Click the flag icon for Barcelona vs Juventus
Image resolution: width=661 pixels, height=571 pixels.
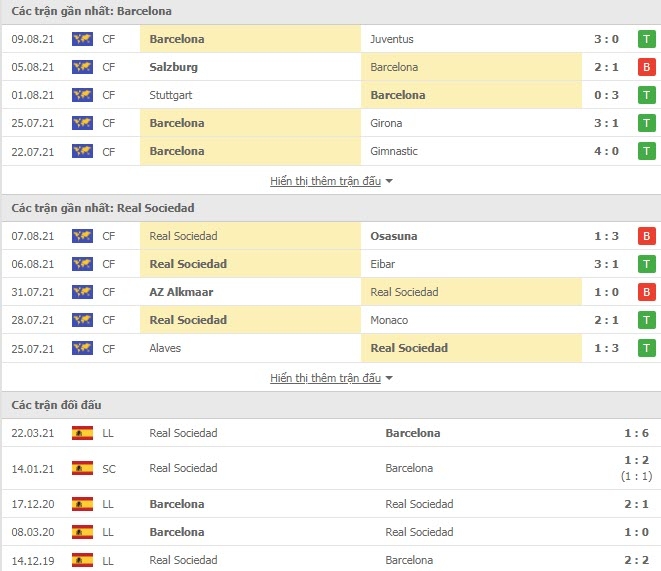click(x=82, y=39)
